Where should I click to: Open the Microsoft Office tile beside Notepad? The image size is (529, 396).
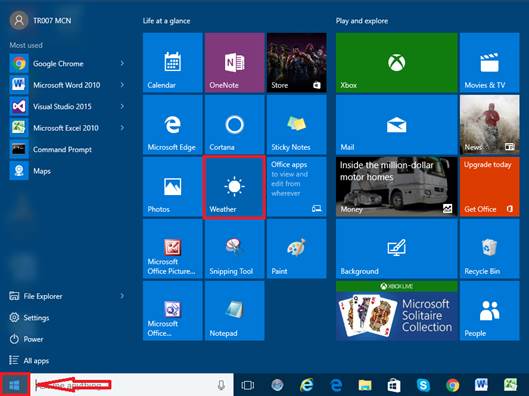click(x=173, y=311)
